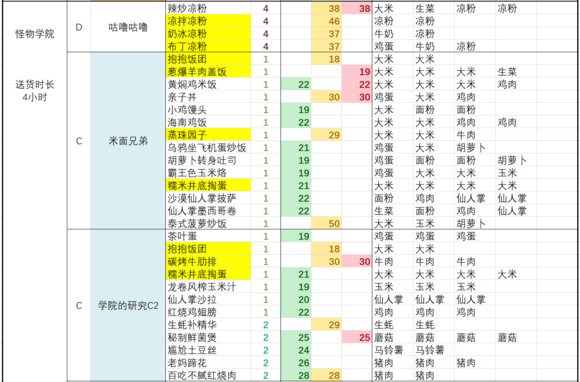Select the yellow 蒸珠圆子 cell
The image size is (580, 382).
(209, 135)
